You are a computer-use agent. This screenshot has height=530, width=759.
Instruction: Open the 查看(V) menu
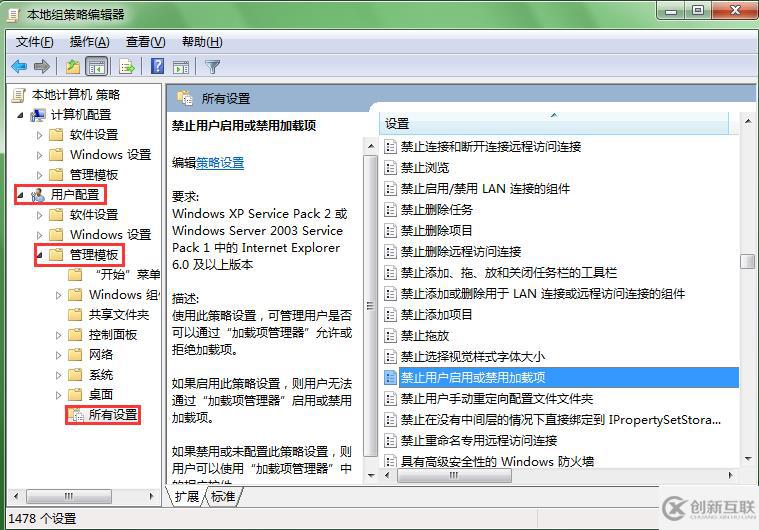(x=146, y=42)
